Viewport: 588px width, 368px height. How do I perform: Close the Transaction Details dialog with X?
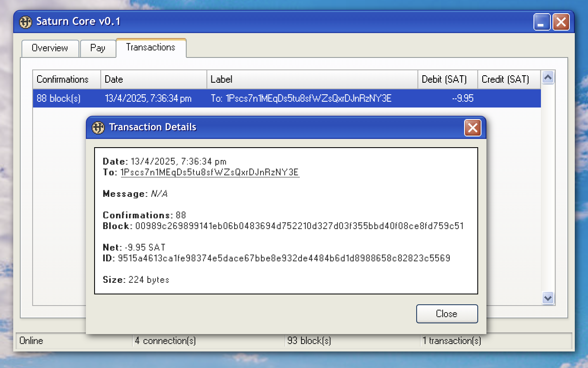point(472,128)
